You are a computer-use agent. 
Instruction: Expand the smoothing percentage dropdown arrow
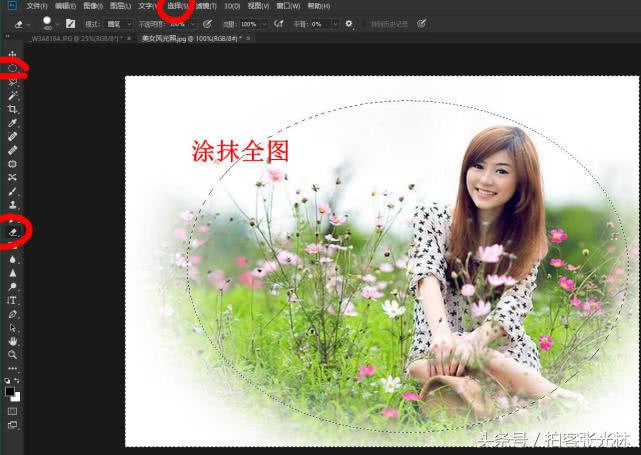click(335, 25)
